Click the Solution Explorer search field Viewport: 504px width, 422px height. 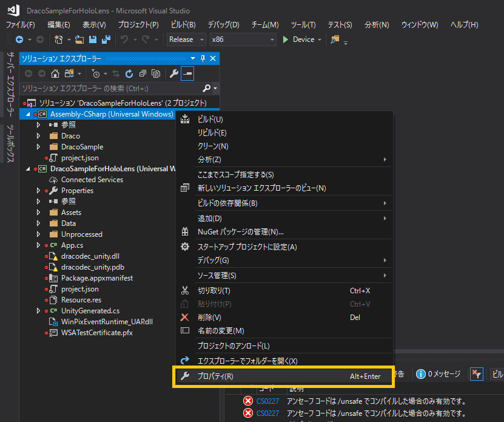coord(111,89)
